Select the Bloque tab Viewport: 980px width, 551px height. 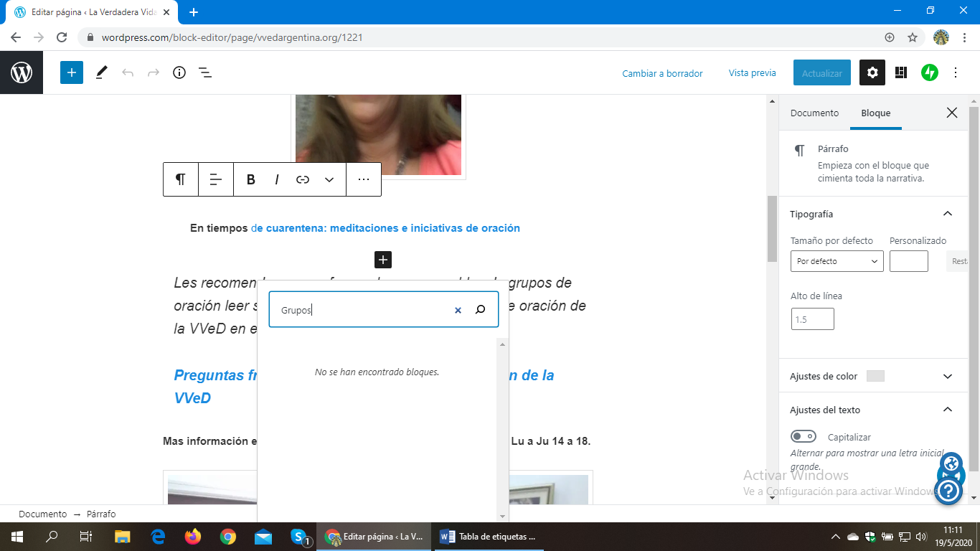[x=875, y=113]
